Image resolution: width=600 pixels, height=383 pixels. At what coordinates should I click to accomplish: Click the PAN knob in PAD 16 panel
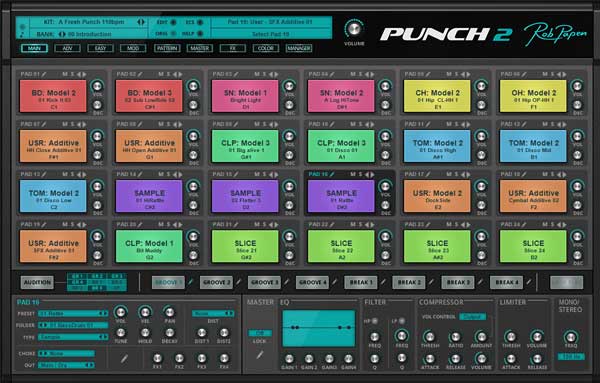click(169, 312)
